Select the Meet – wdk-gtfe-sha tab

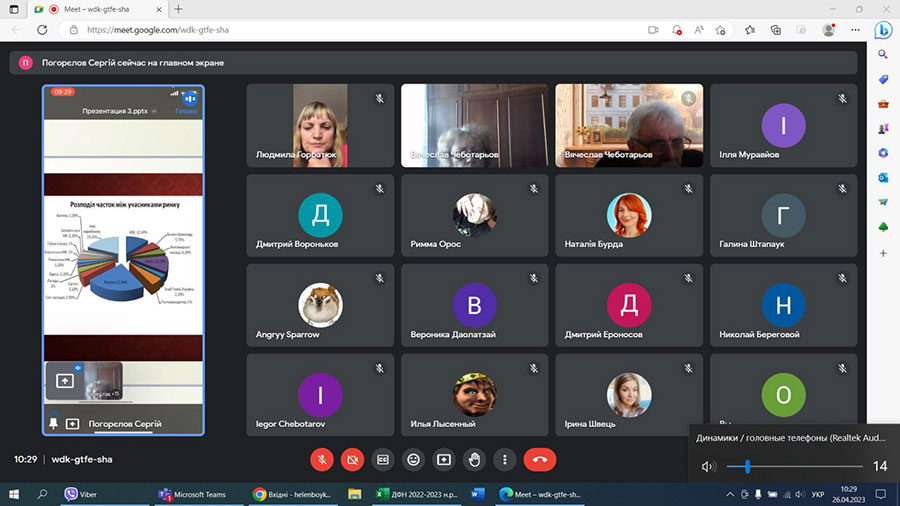(x=99, y=9)
